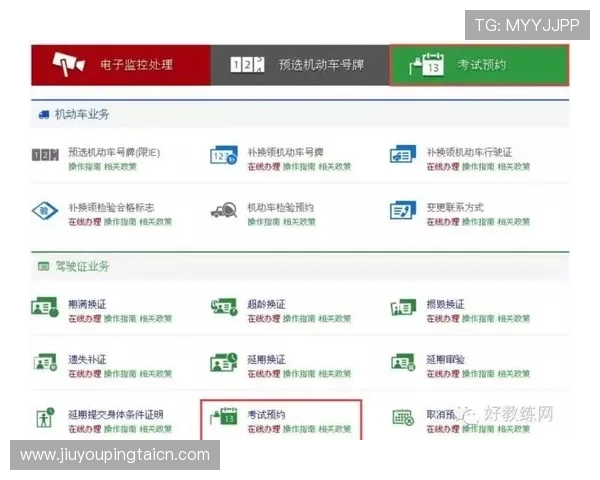Open 相关政策 under 预选机动车号牌(限IE)
600x480 pixels.
tap(120, 167)
